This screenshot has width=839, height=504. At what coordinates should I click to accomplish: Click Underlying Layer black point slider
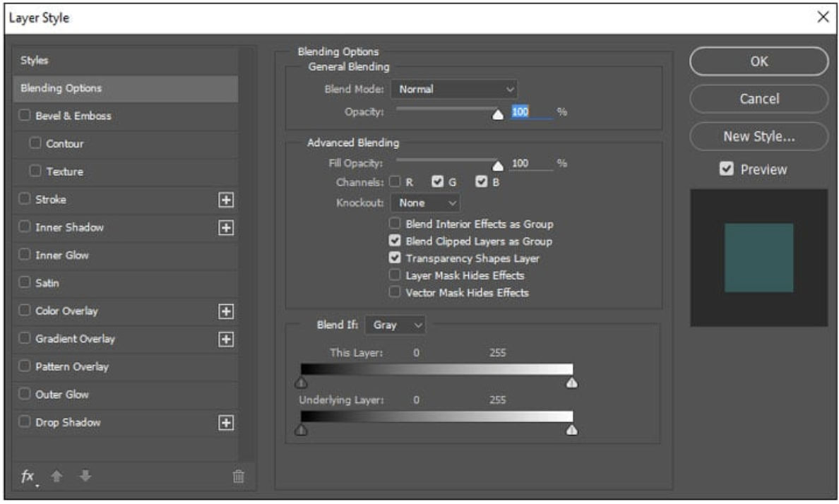click(301, 430)
